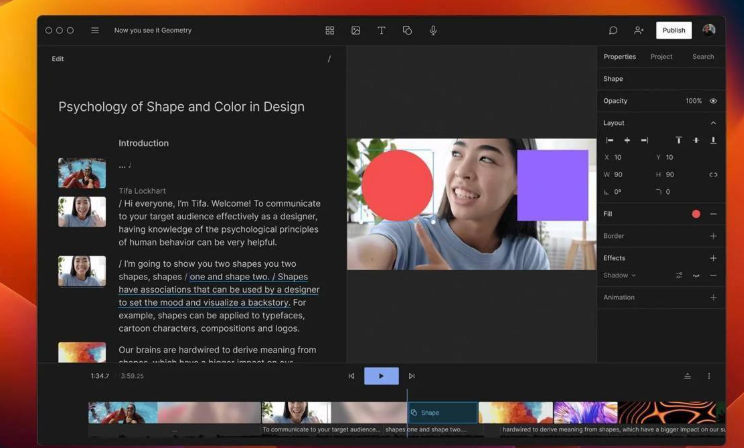
Task: Click the Shadow curve icon
Action: click(696, 275)
